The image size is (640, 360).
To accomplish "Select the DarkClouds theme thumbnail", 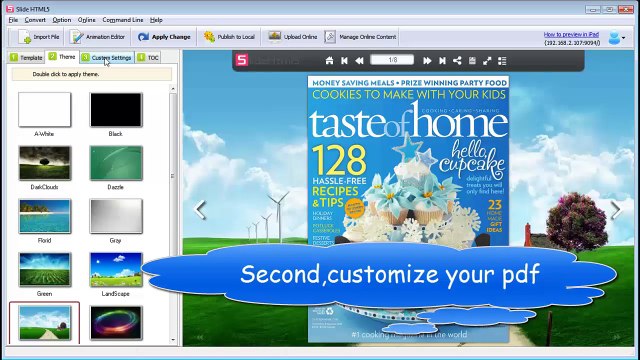I will (x=44, y=163).
